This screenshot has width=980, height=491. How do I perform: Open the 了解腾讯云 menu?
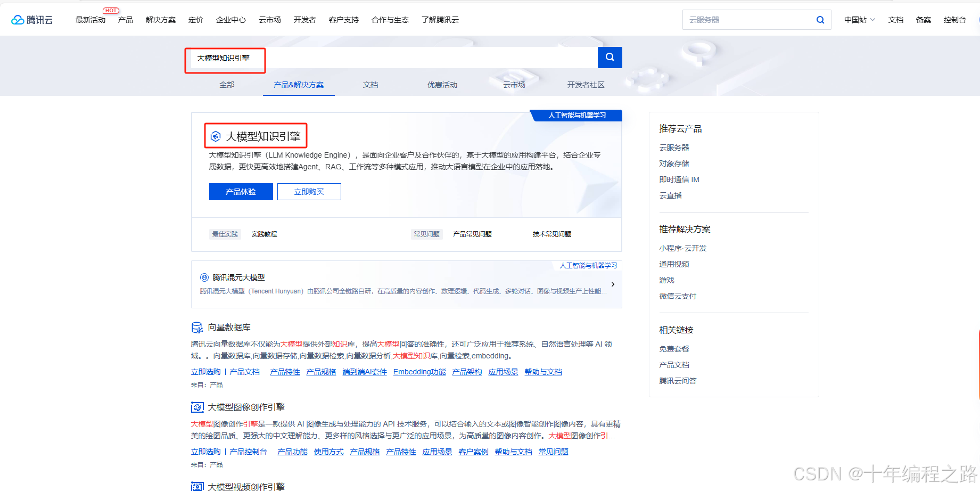(x=440, y=20)
